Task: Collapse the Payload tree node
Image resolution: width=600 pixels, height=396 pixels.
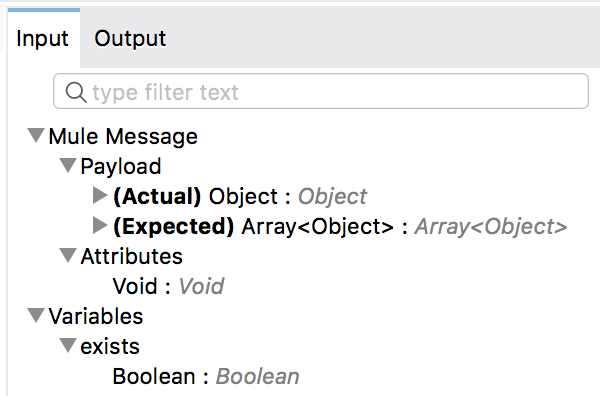Action: 68,165
